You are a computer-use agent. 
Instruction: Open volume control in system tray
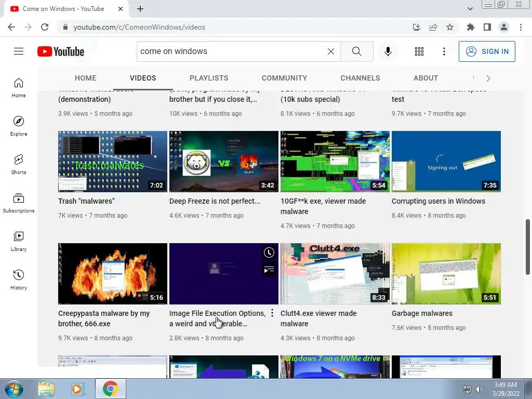pyautogui.click(x=480, y=389)
